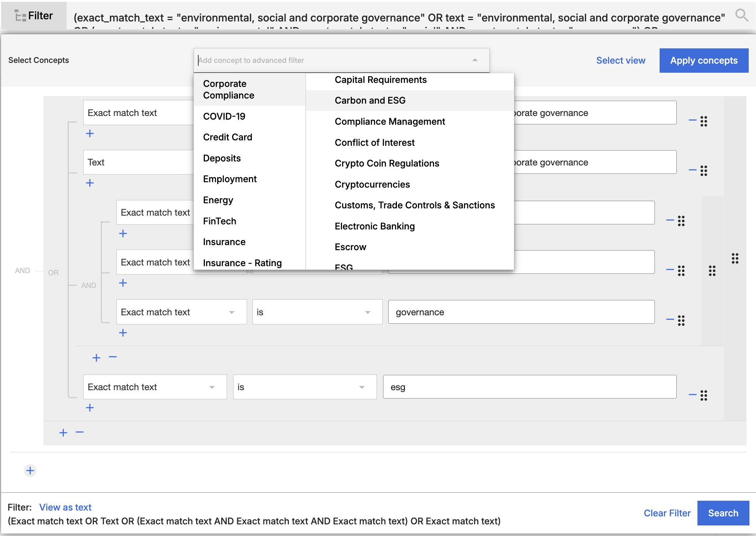Screen dimensions: 756x536
Task: Collapse the Add concept dropdown arrow
Action: 475,60
